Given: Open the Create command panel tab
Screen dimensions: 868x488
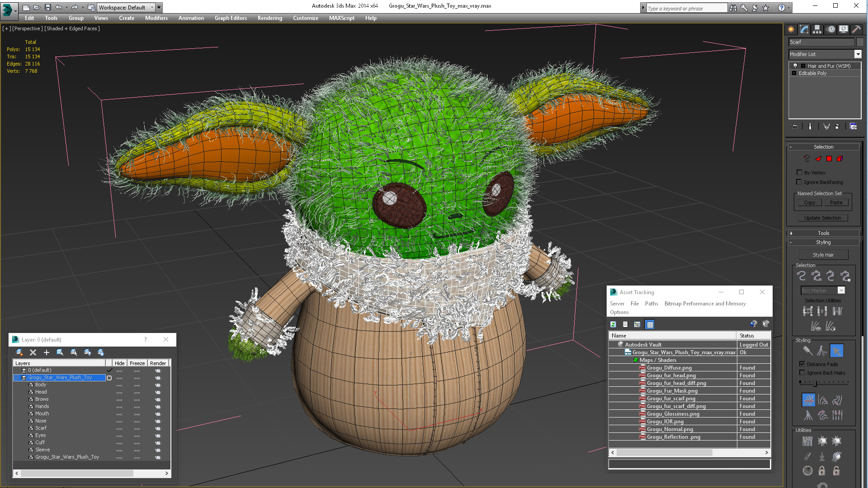Looking at the screenshot, I should click(x=791, y=29).
